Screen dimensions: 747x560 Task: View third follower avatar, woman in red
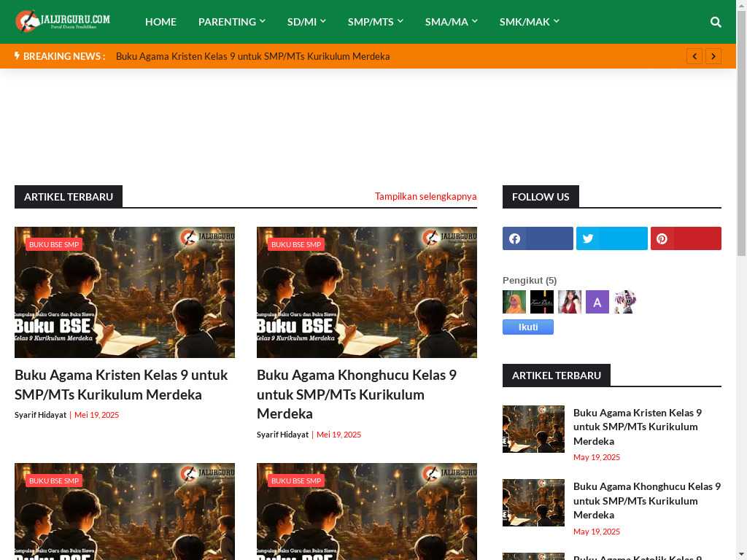pyautogui.click(x=570, y=302)
